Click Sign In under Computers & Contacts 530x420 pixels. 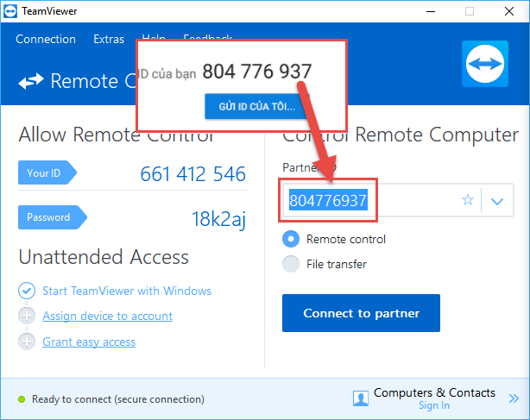pos(434,405)
